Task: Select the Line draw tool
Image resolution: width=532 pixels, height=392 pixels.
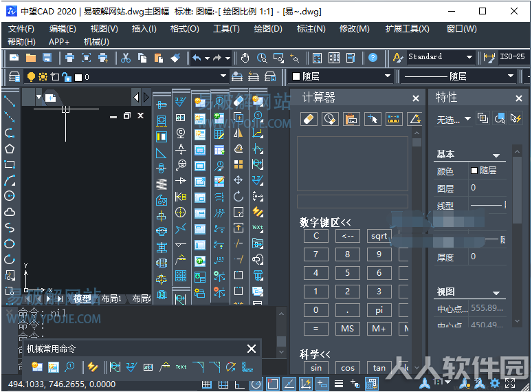Action: point(10,101)
